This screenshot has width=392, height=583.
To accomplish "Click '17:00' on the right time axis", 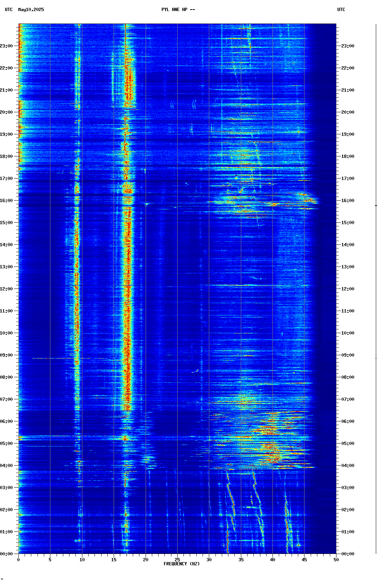I will tap(348, 179).
